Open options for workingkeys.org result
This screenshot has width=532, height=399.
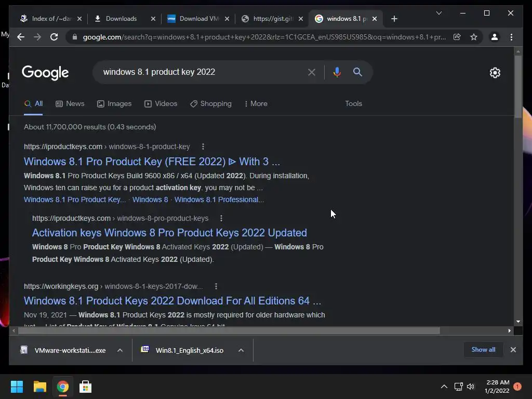pos(216,286)
